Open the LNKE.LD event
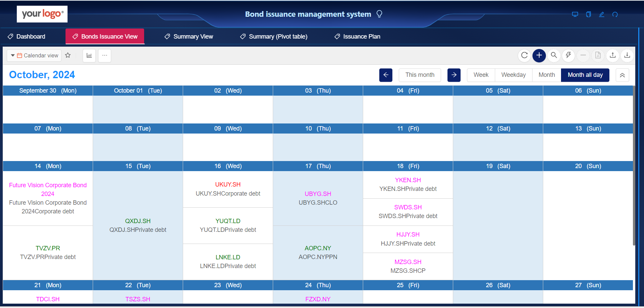Screen dimensions: 644x308 pyautogui.click(x=228, y=262)
